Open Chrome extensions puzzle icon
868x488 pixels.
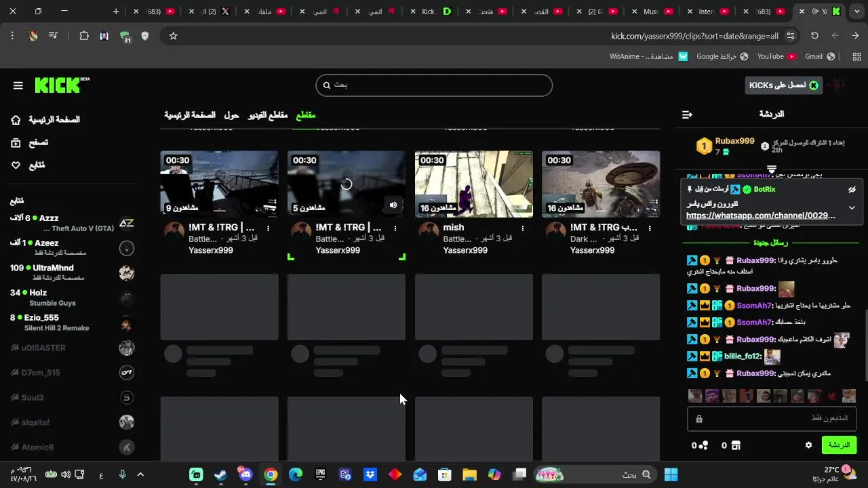click(x=84, y=36)
